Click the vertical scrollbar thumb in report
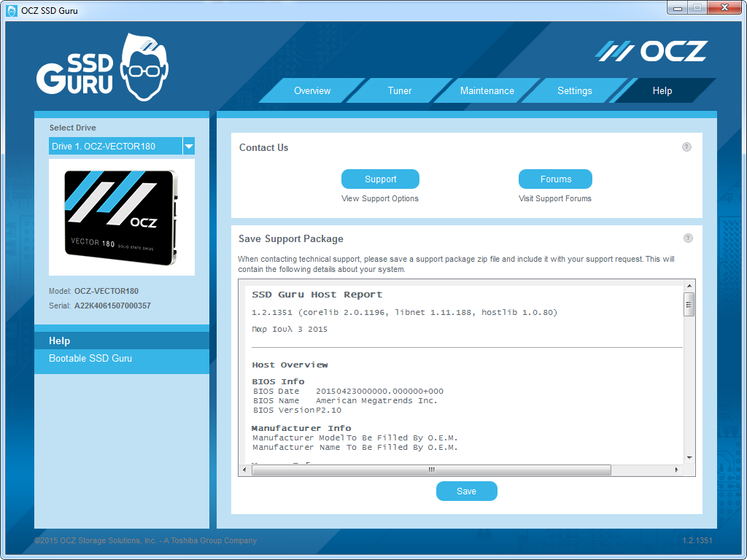The height and width of the screenshot is (560, 747). (x=689, y=305)
